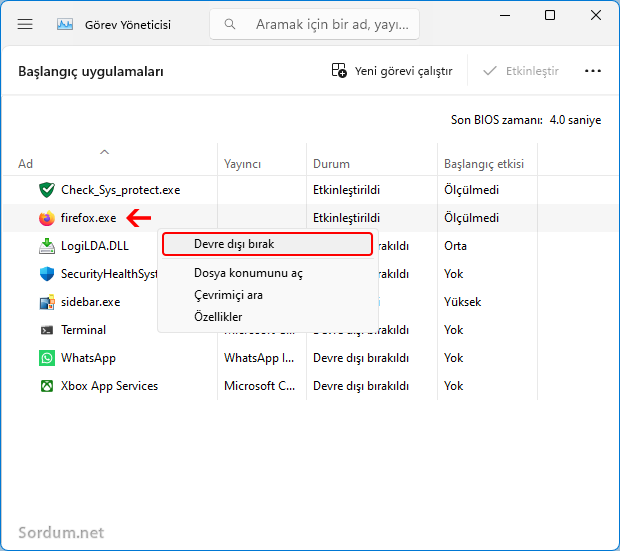Screen dimensions: 620x551
Task: Toggle sort direction chevron above Ad
Action: point(104,152)
